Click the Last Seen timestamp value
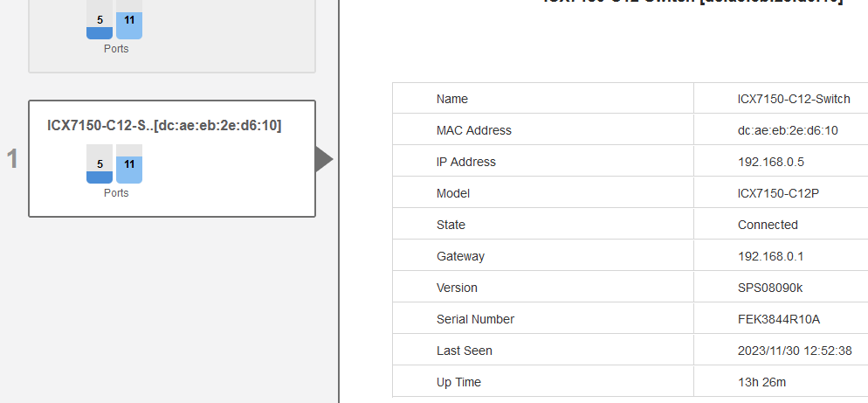This screenshot has width=868, height=403. tap(794, 351)
